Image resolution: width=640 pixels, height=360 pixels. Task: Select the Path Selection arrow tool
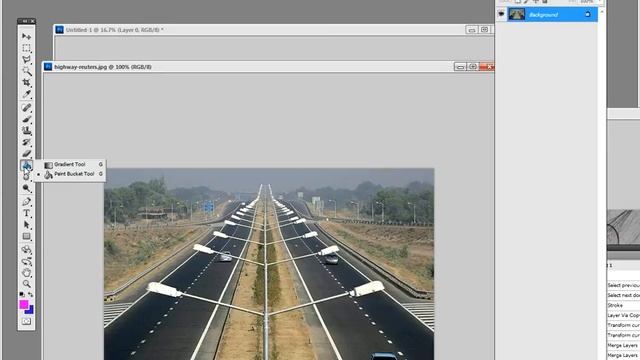(x=27, y=224)
